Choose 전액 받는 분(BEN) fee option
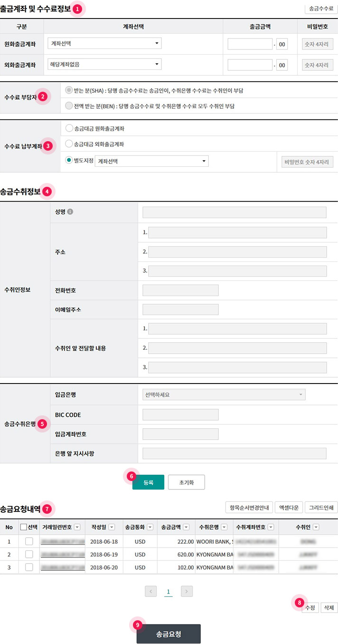 (69, 106)
